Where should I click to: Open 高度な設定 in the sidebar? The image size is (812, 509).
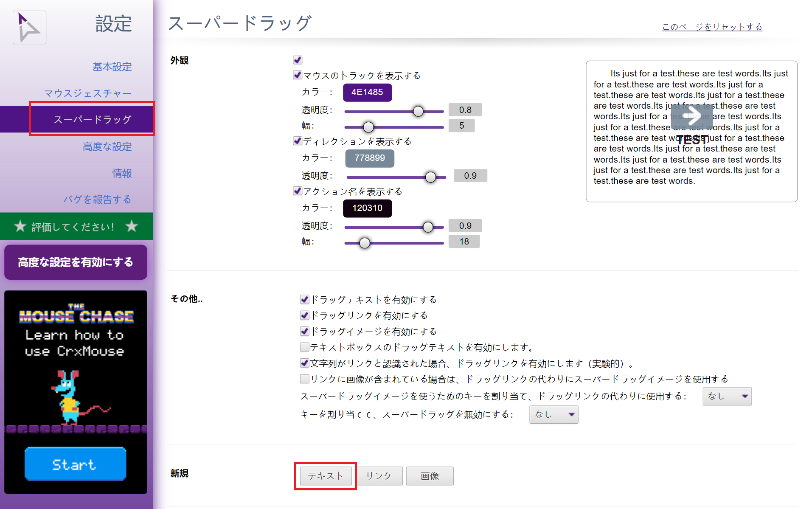point(107,146)
